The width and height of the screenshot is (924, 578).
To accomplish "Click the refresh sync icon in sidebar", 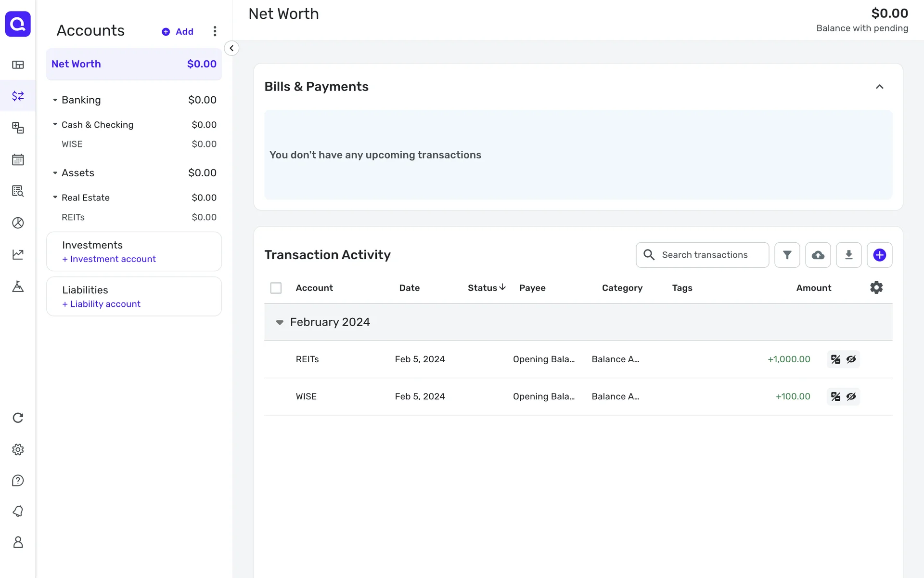I will tap(18, 418).
